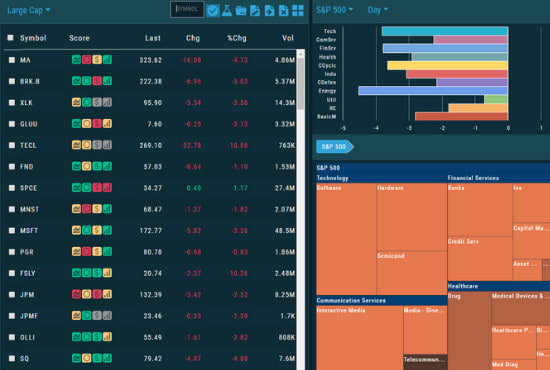Open the Large Cap watchlist dropdown
550x370 pixels.
29,10
